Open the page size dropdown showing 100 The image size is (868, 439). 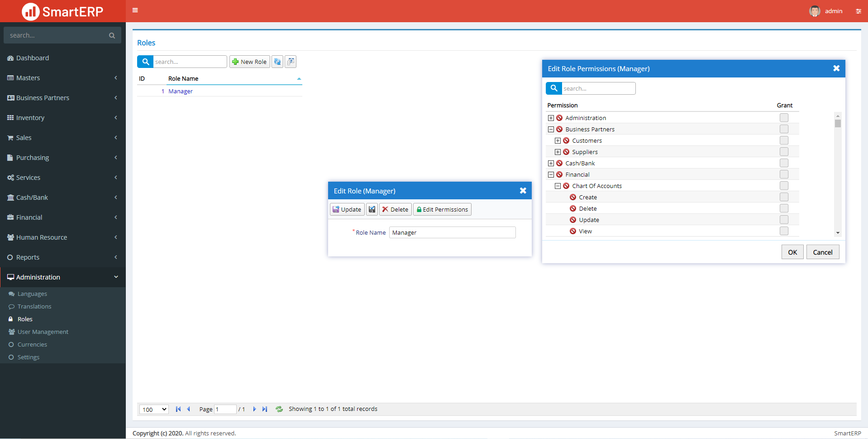coord(153,409)
